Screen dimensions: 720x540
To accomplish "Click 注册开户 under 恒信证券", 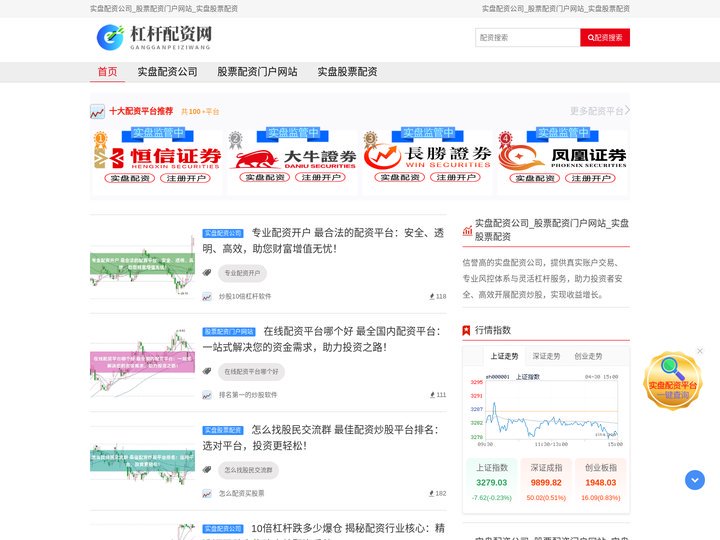I will pos(186,178).
